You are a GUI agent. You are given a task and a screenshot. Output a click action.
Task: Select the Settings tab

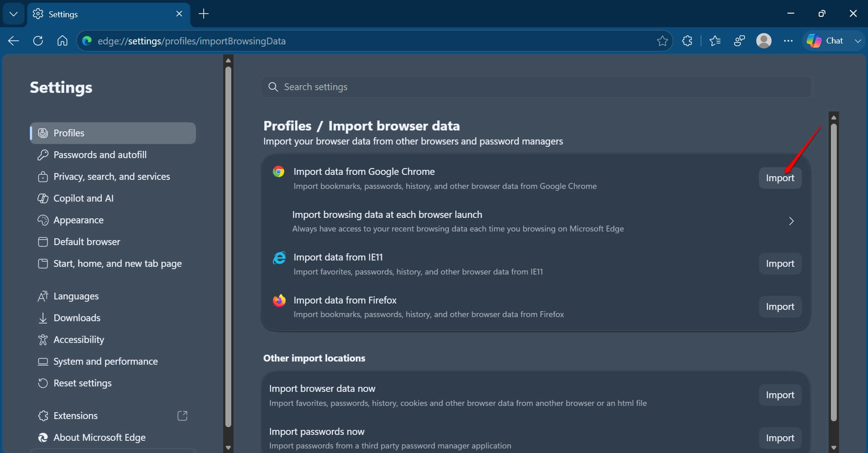109,14
